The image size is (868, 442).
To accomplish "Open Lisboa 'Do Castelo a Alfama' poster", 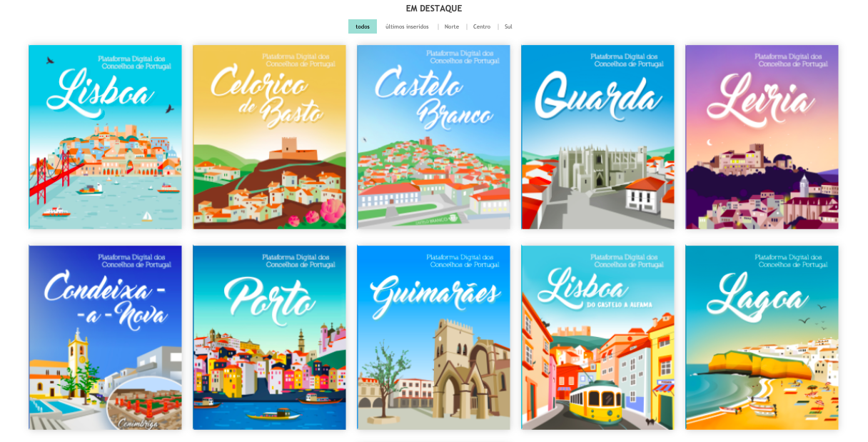I will click(597, 337).
